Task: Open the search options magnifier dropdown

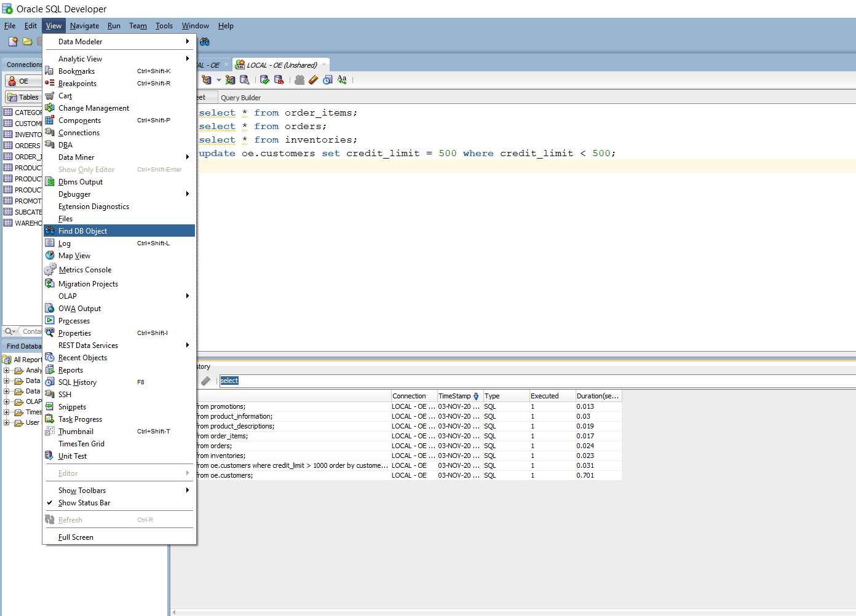Action: point(10,331)
